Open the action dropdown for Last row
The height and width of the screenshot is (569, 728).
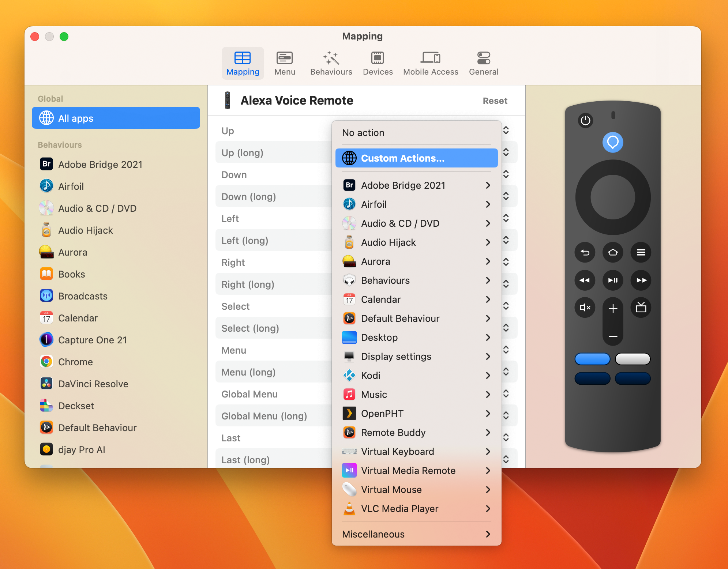pyautogui.click(x=506, y=437)
